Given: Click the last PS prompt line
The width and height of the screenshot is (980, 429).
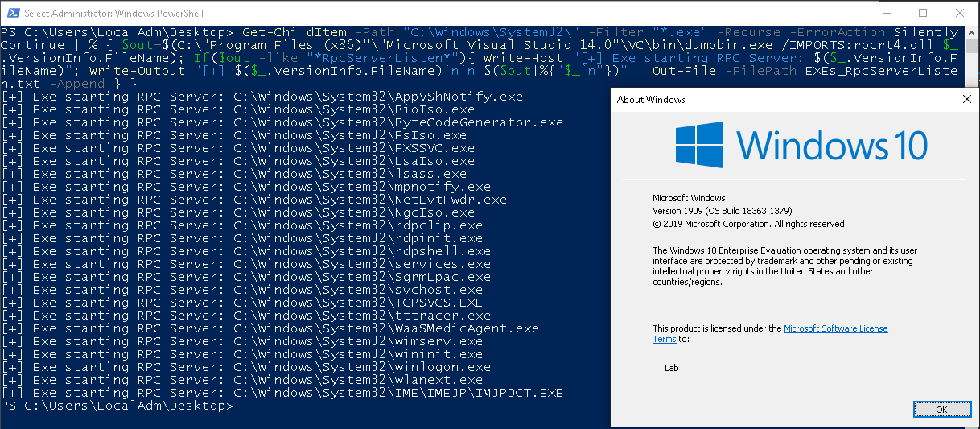Looking at the screenshot, I should click(117, 406).
